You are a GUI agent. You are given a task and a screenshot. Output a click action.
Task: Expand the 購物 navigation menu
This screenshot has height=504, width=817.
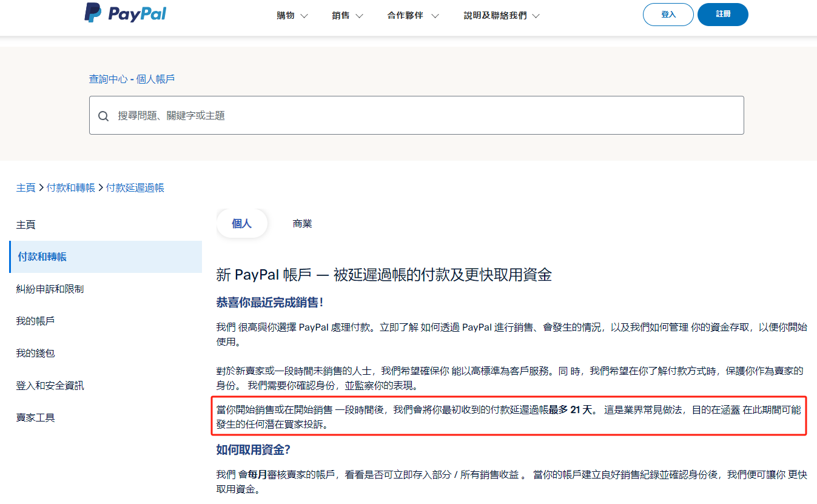tap(286, 16)
